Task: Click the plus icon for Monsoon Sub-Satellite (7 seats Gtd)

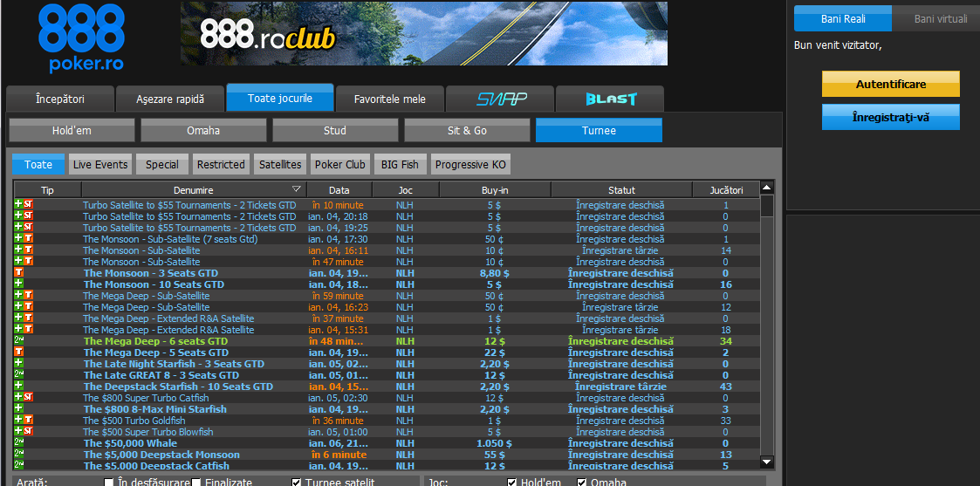Action: coord(18,238)
